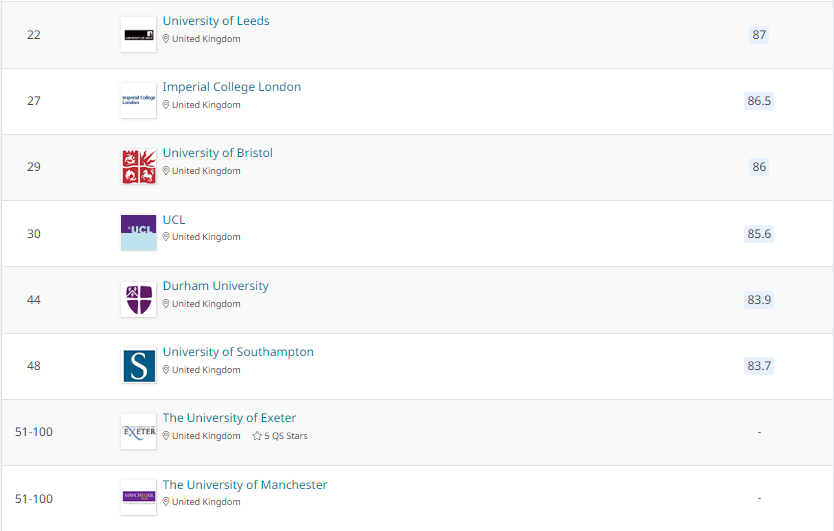Visit the Durham University page
Screen dimensions: 834x531
coord(216,286)
